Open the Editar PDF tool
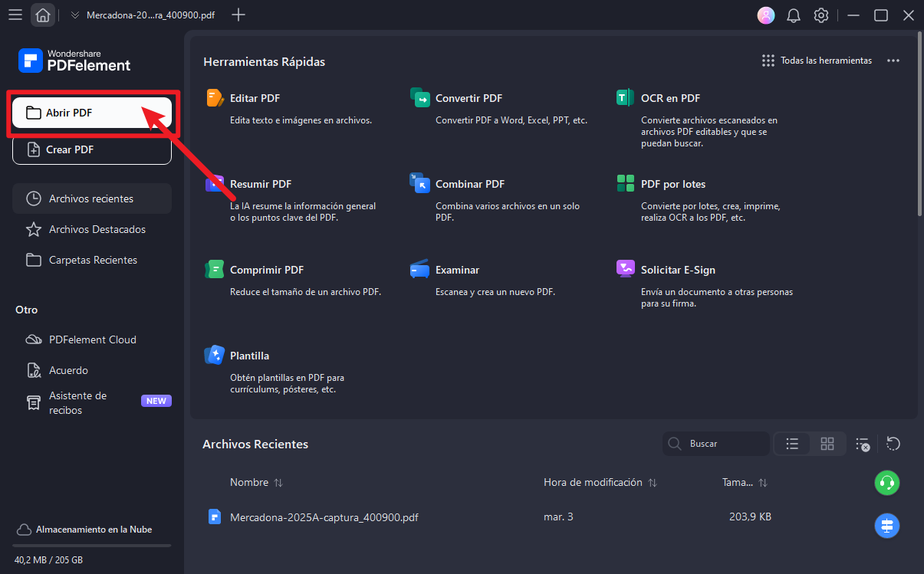The image size is (924, 574). point(255,98)
